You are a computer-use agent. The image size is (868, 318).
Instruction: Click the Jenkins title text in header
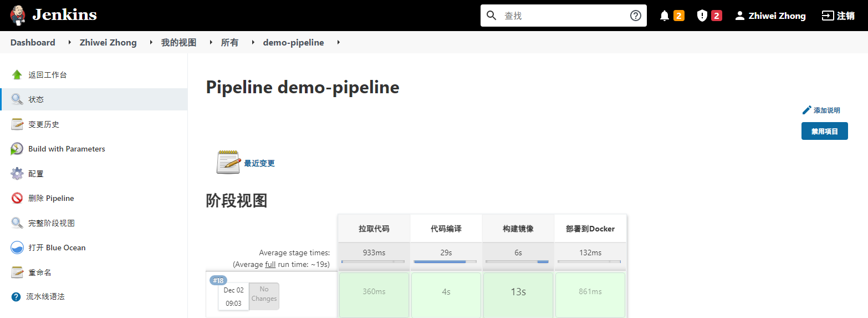[64, 15]
